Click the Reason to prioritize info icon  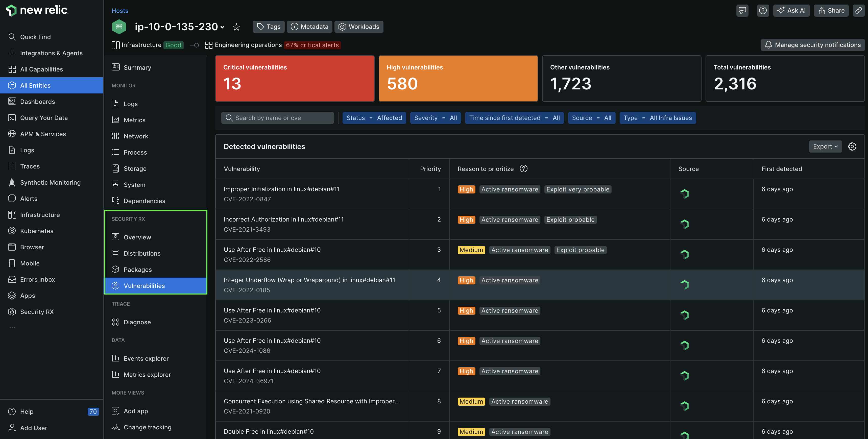click(x=524, y=169)
